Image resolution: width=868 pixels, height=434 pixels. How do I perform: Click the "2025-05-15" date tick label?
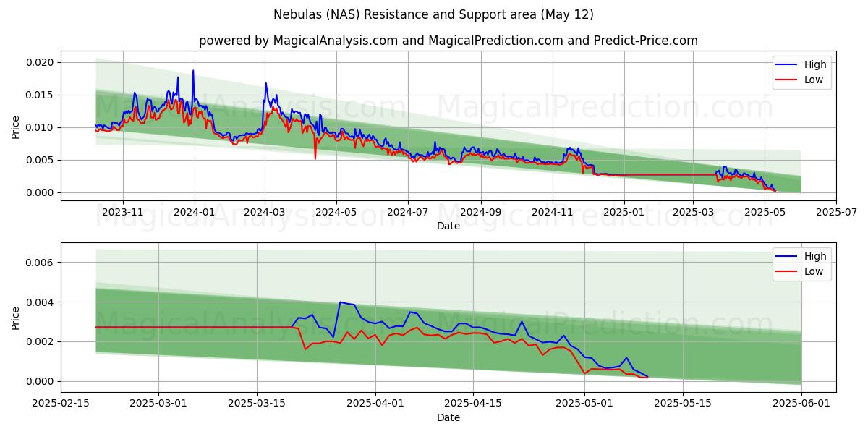682,404
